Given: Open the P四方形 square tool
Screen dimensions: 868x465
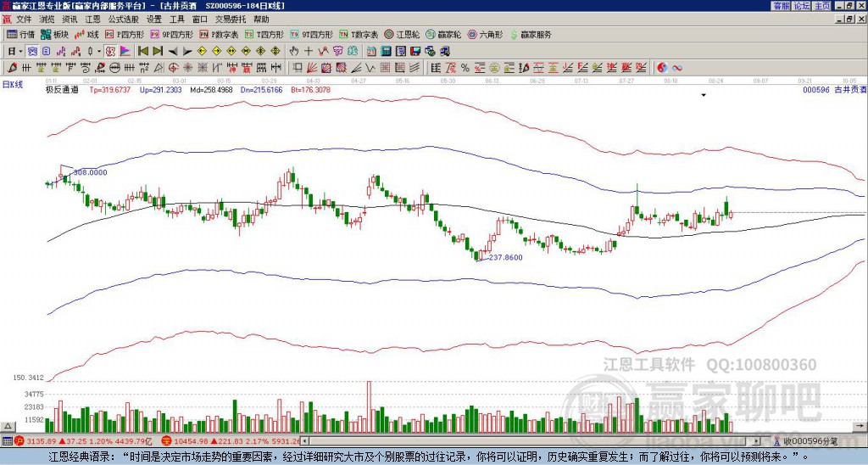Looking at the screenshot, I should pos(125,34).
